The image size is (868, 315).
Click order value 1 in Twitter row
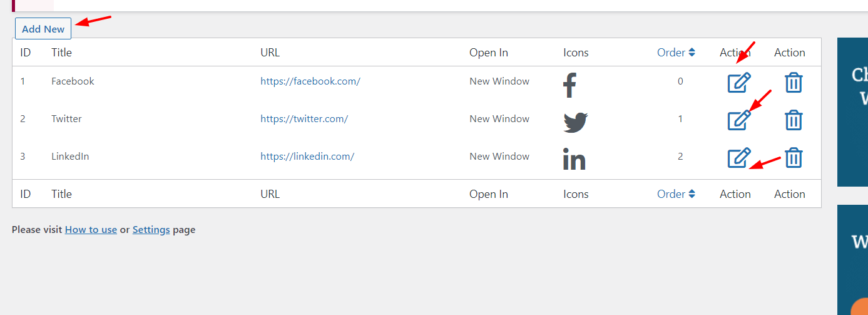coord(680,119)
